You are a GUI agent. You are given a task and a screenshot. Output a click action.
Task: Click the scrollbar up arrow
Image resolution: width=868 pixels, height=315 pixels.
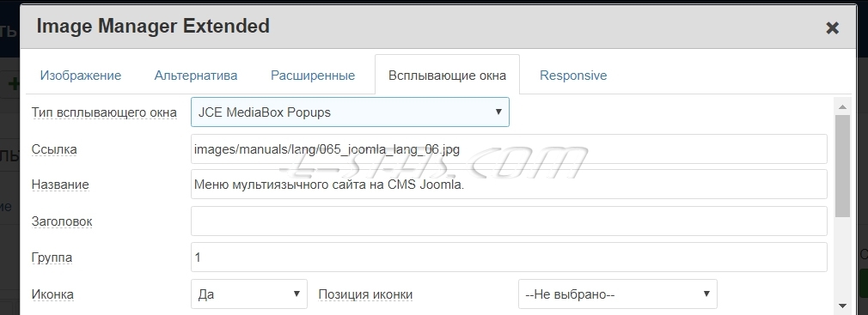click(842, 106)
